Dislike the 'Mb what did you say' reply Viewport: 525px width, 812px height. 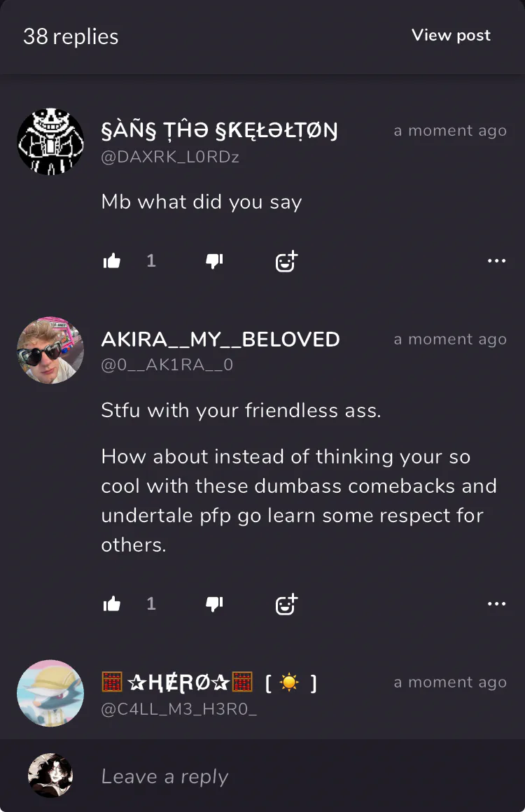pyautogui.click(x=214, y=261)
